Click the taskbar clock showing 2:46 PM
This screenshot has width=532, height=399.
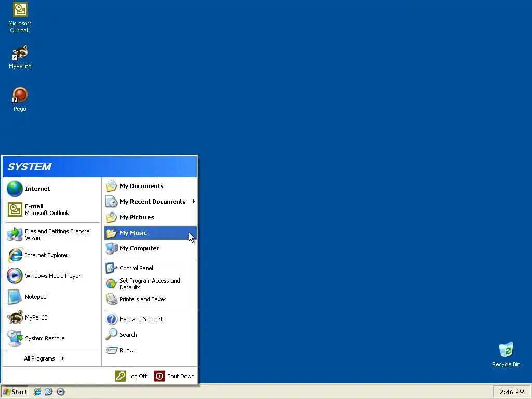tap(512, 392)
